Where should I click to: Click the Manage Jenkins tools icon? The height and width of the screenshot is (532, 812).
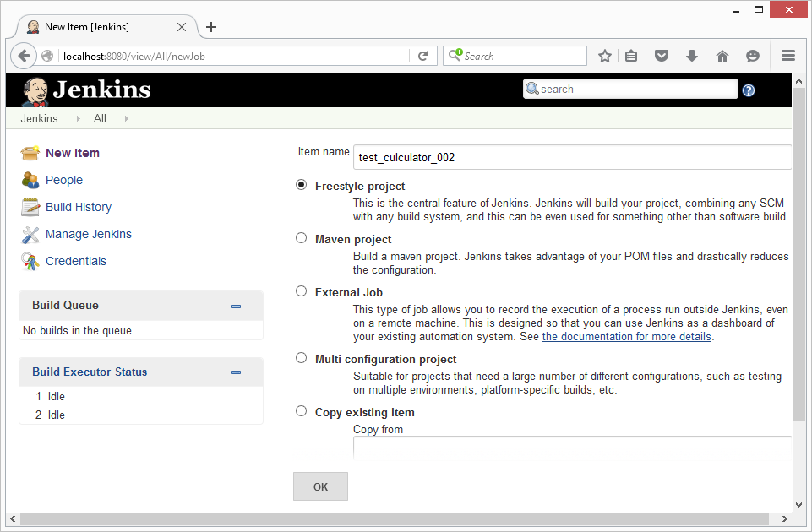[x=30, y=235]
